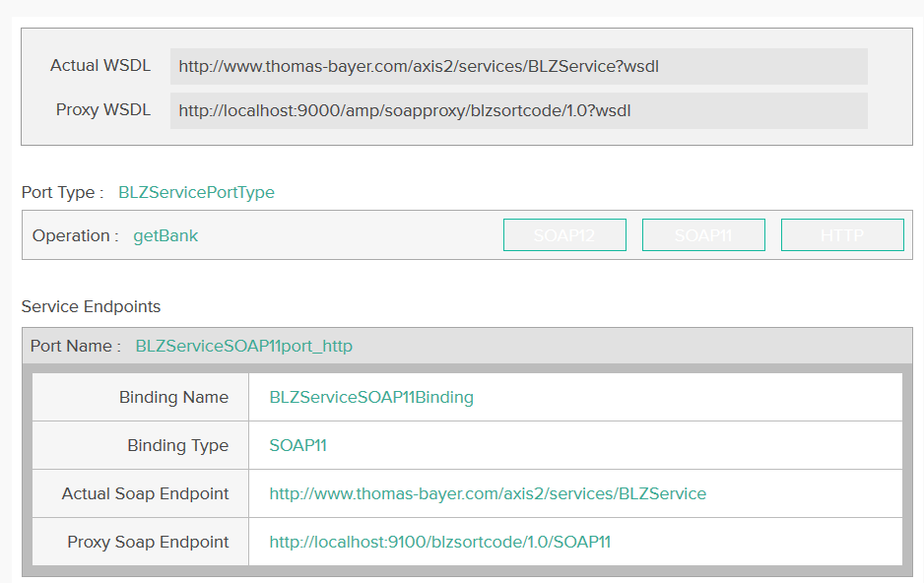Click the Binding Type row label
The image size is (924, 583).
pyautogui.click(x=177, y=446)
